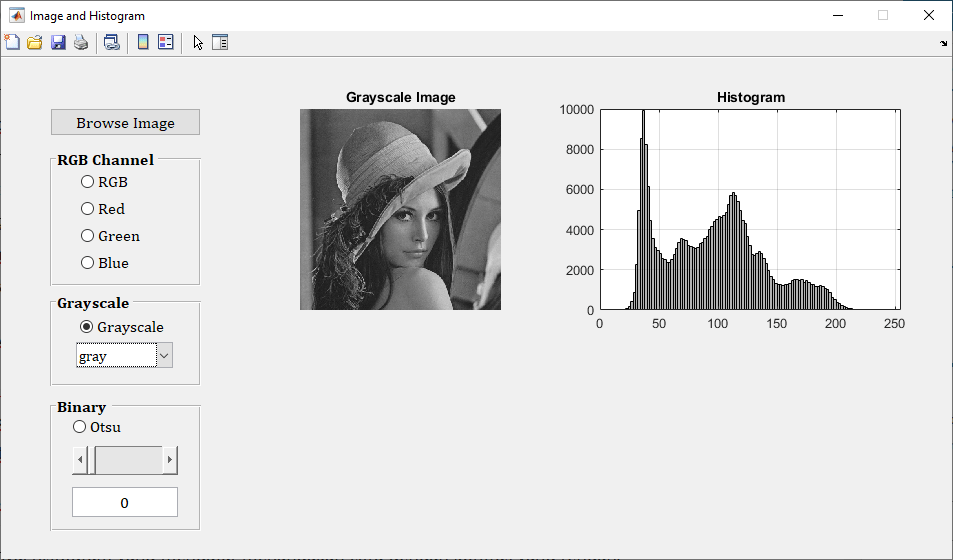Select the Green channel radio button
The height and width of the screenshot is (560, 953).
click(88, 236)
